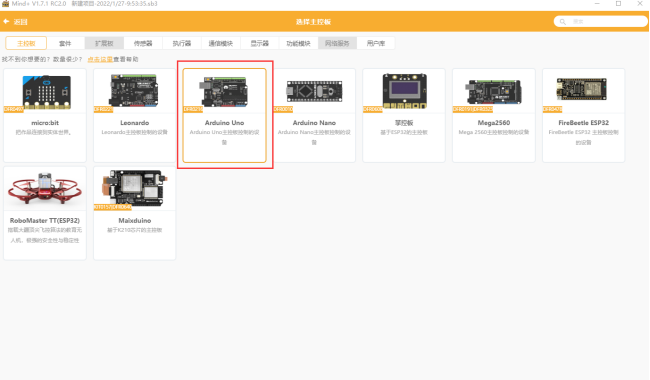Screen dimensions: 650x380
Task: Select the 用户库 tab
Action: tap(376, 43)
